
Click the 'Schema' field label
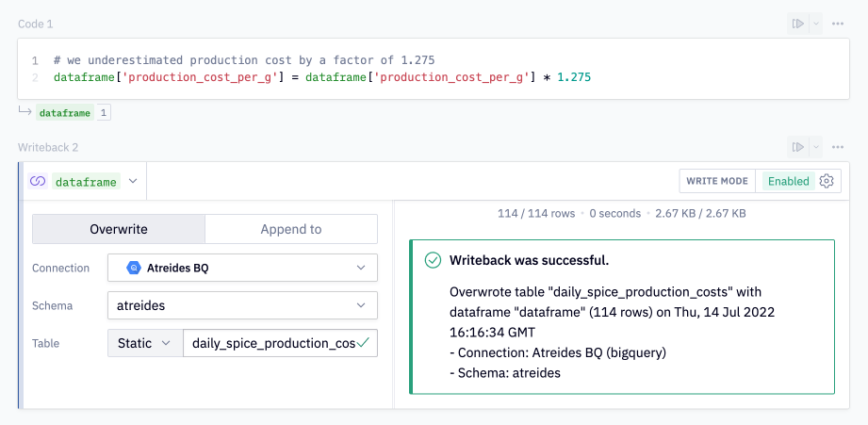coord(52,305)
